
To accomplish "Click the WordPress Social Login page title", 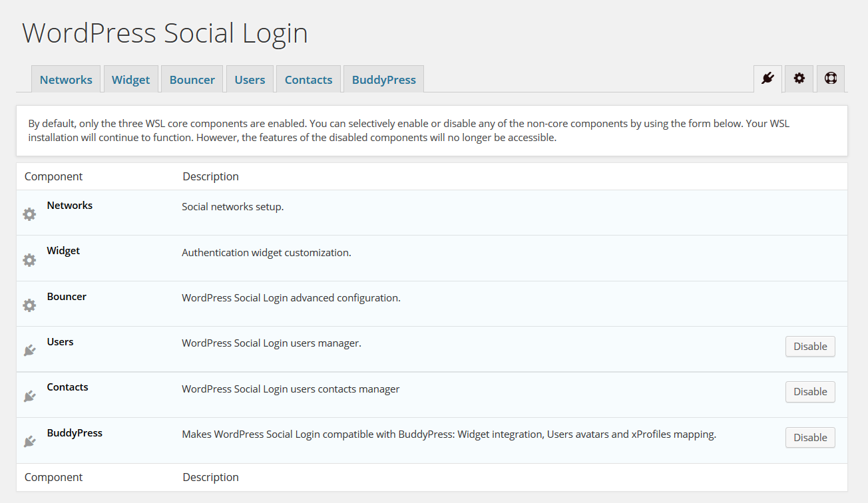I will [165, 33].
